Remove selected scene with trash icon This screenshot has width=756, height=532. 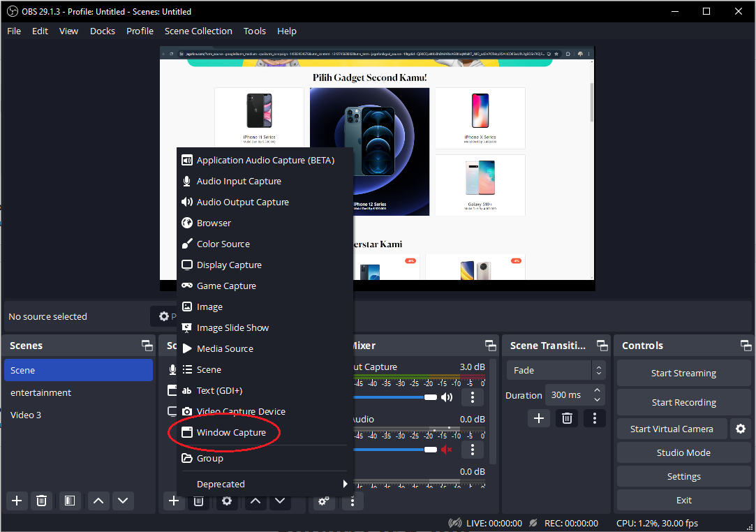click(x=41, y=501)
